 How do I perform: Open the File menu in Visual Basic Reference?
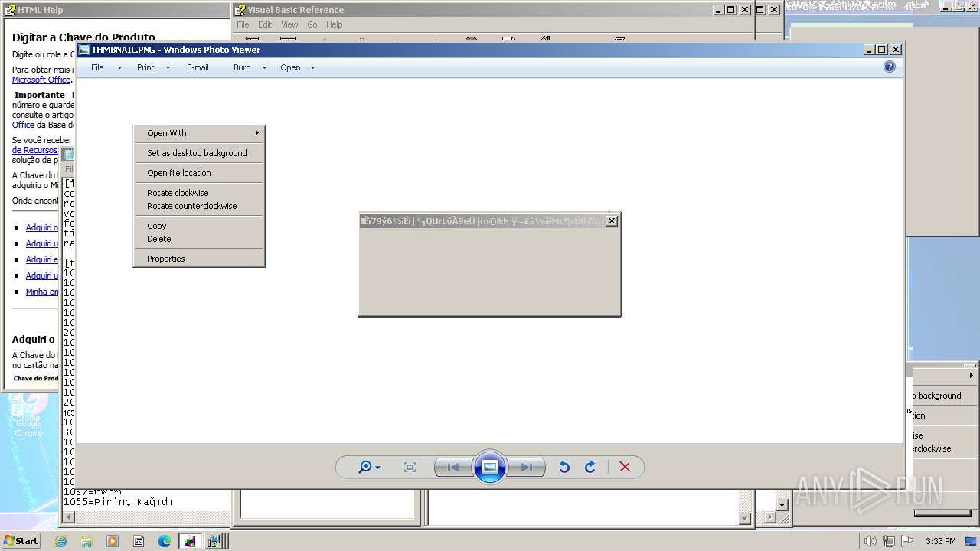243,24
